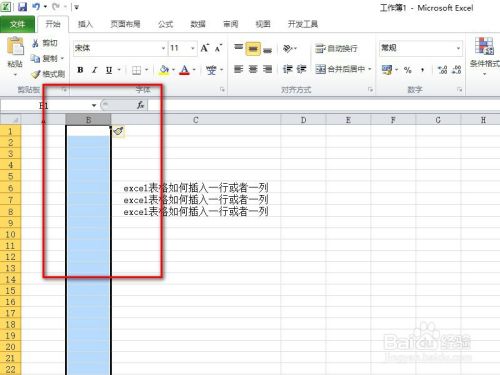Decrease font size with small A icon
This screenshot has width=500, height=375.
click(x=218, y=48)
